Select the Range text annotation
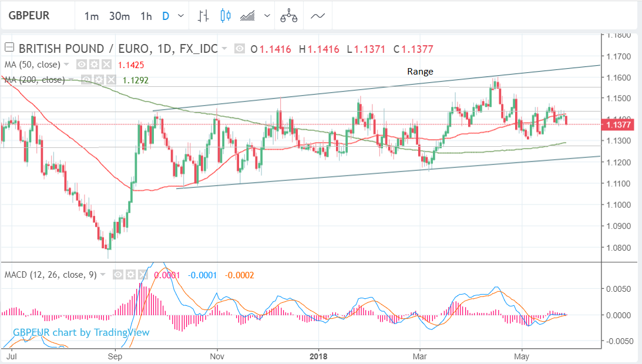 [420, 71]
